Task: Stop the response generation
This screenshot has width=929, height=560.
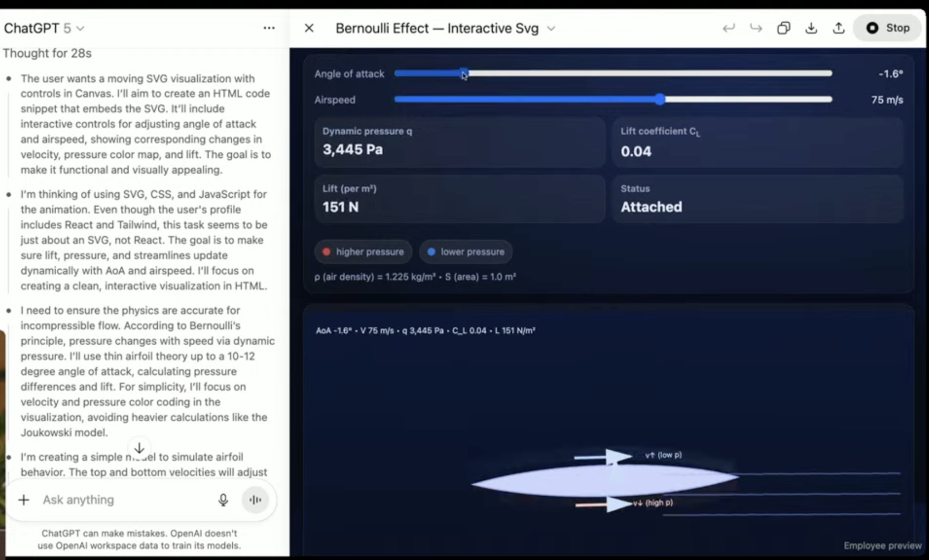Action: pos(886,28)
